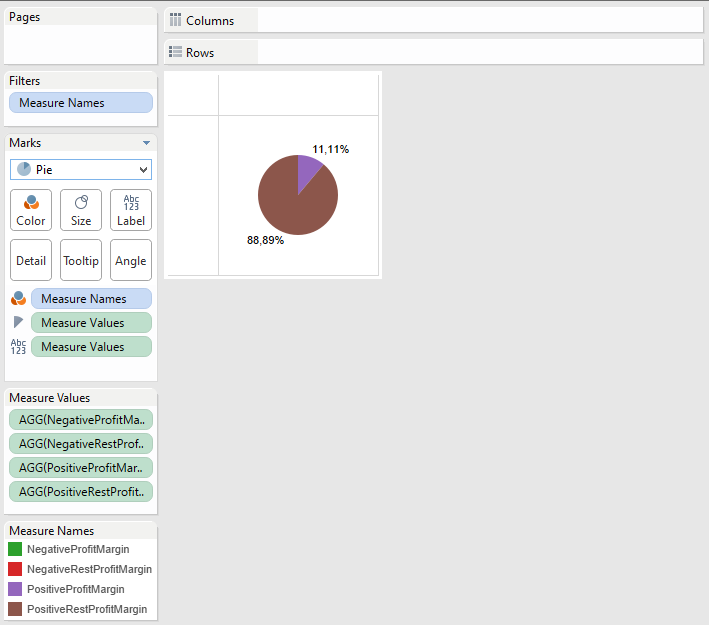Select AGG(NegativeProfitMa.. measure pill
The width and height of the screenshot is (709, 625).
click(81, 420)
